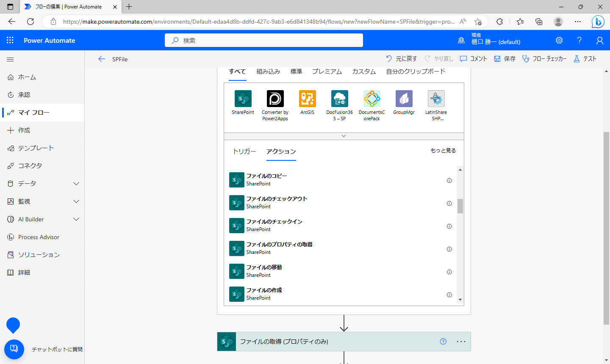Select the ArcGIS connector icon
This screenshot has width=610, height=364.
coord(308,99)
